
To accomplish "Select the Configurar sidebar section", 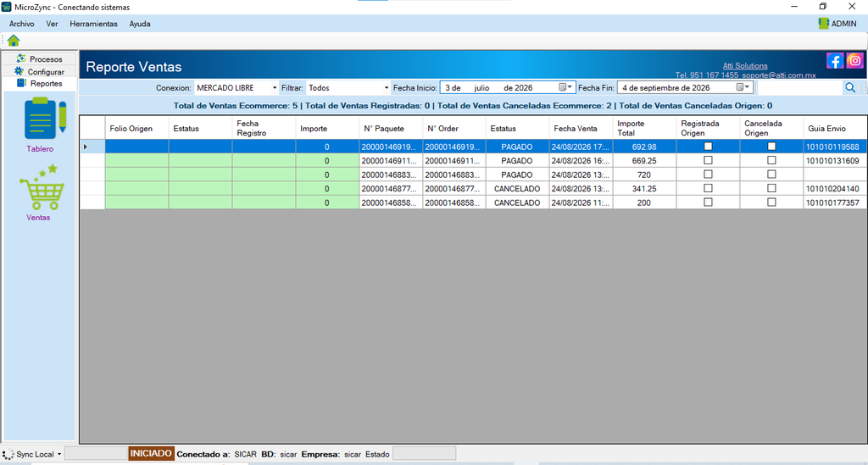I will [x=40, y=71].
